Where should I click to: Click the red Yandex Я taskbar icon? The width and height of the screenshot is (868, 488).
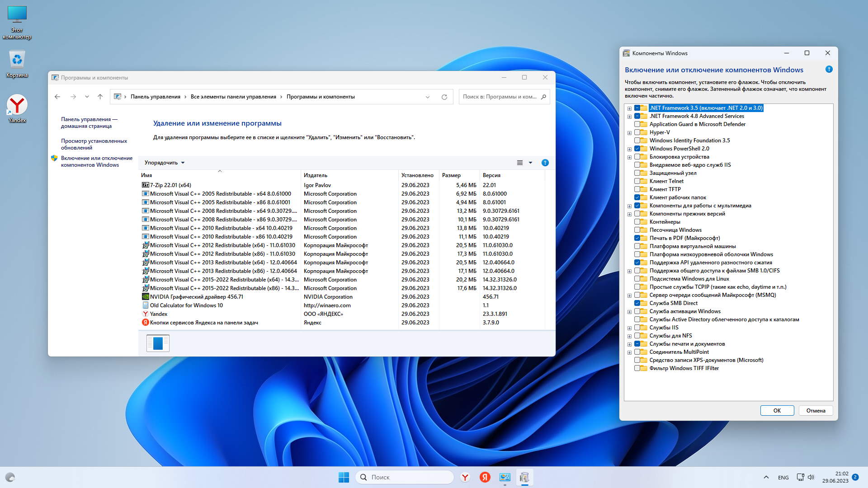point(485,477)
